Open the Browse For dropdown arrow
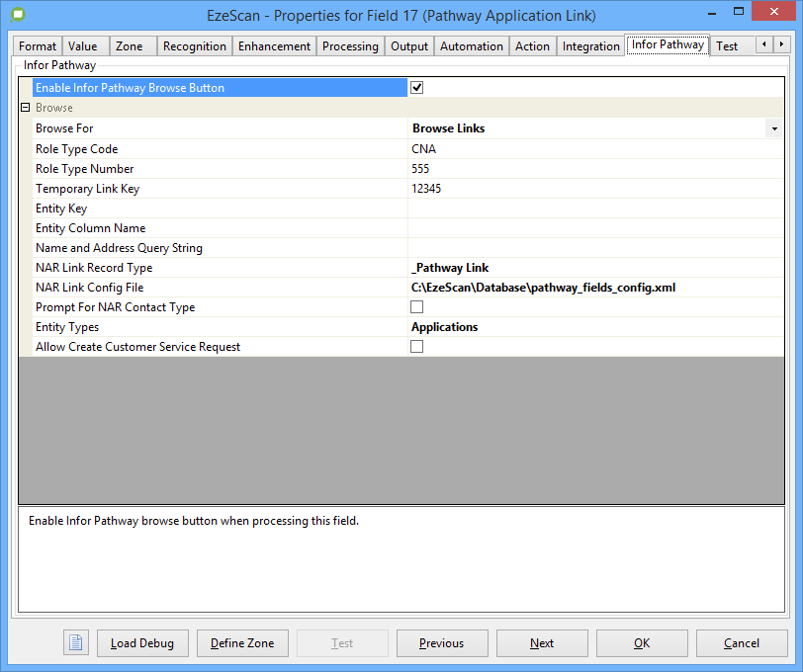Image resolution: width=803 pixels, height=672 pixels. tap(771, 128)
